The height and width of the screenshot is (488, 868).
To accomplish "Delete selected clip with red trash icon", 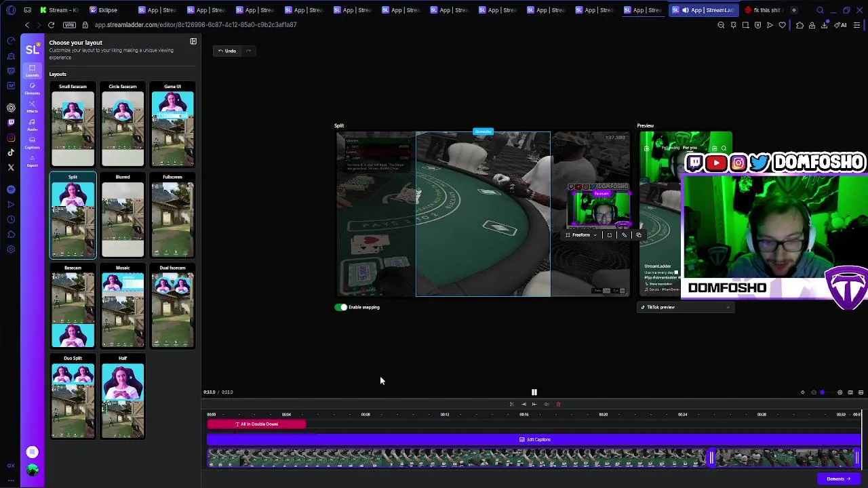I will (x=558, y=404).
